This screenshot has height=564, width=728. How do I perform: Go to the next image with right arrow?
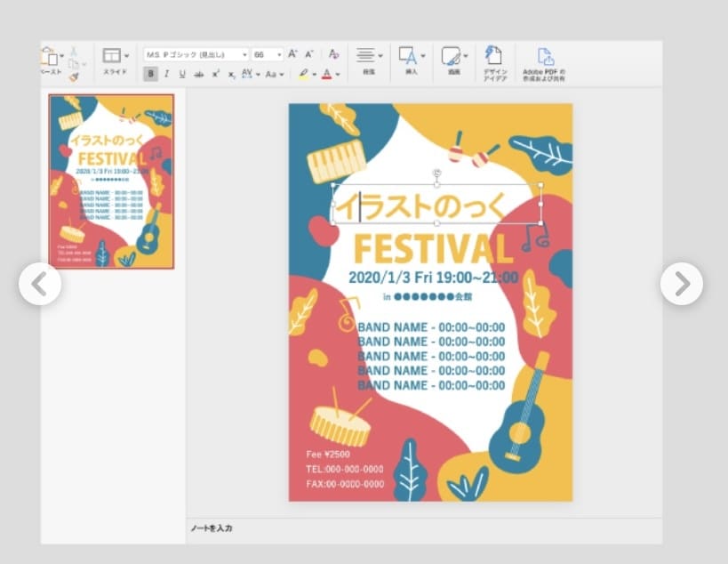pyautogui.click(x=682, y=284)
